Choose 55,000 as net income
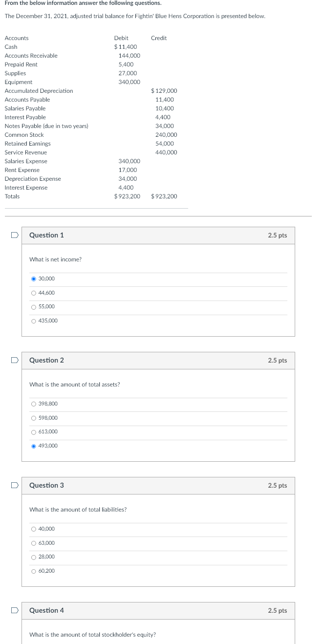Image resolution: width=325 pixels, height=644 pixels. tap(34, 306)
